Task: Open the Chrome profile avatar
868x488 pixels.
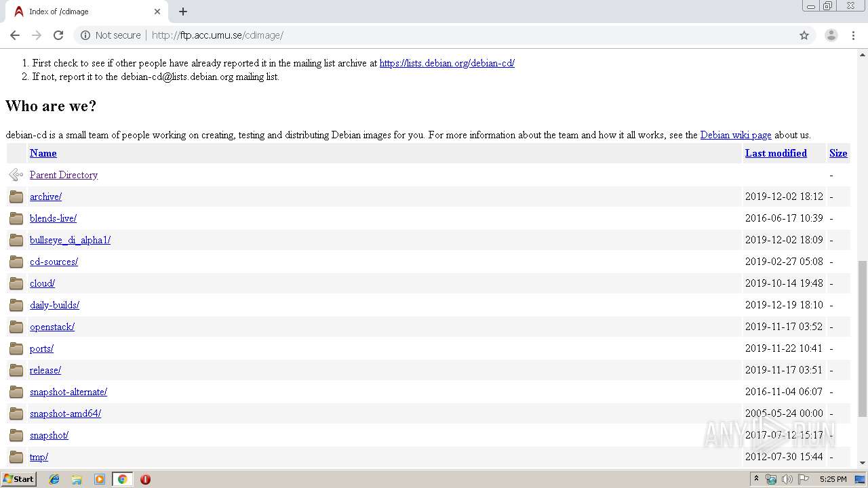Action: coord(831,35)
